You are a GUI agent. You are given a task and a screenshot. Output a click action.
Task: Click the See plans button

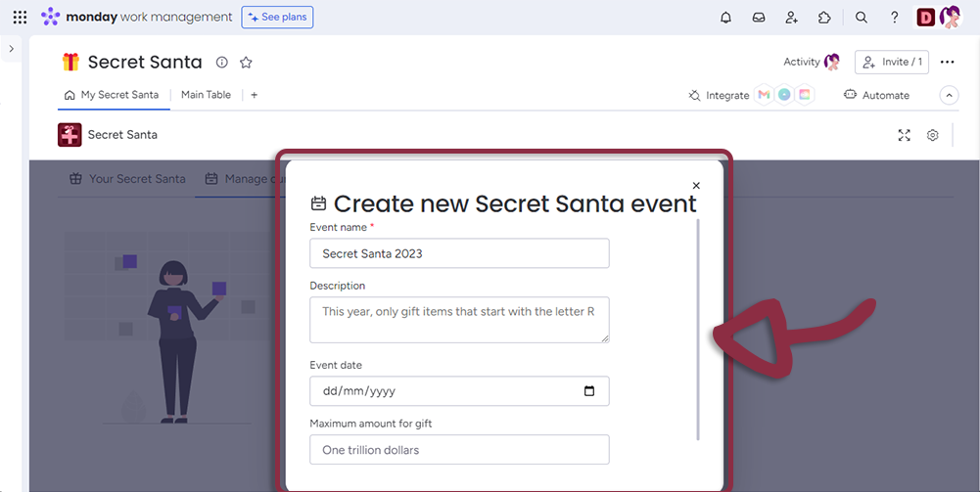277,18
